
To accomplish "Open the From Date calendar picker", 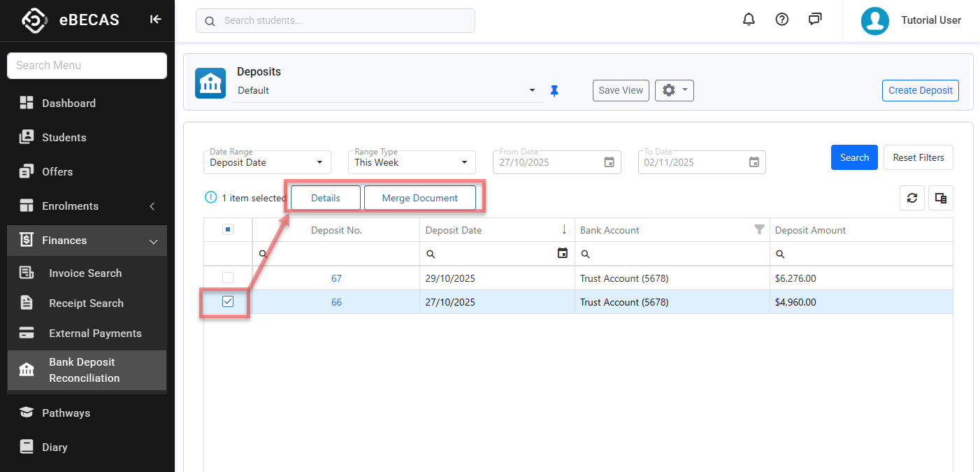I will pyautogui.click(x=609, y=162).
